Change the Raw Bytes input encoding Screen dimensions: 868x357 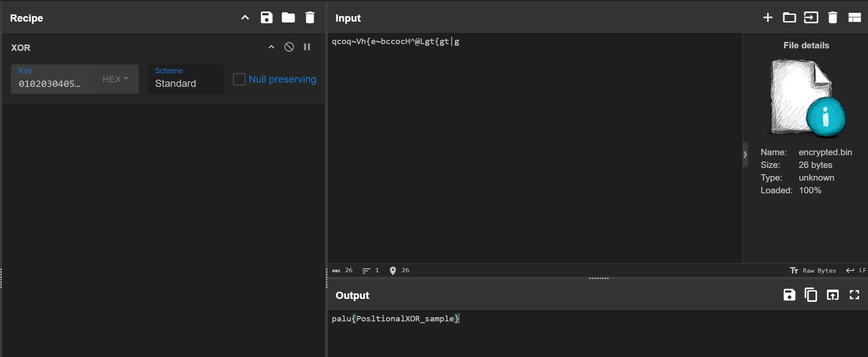click(813, 271)
